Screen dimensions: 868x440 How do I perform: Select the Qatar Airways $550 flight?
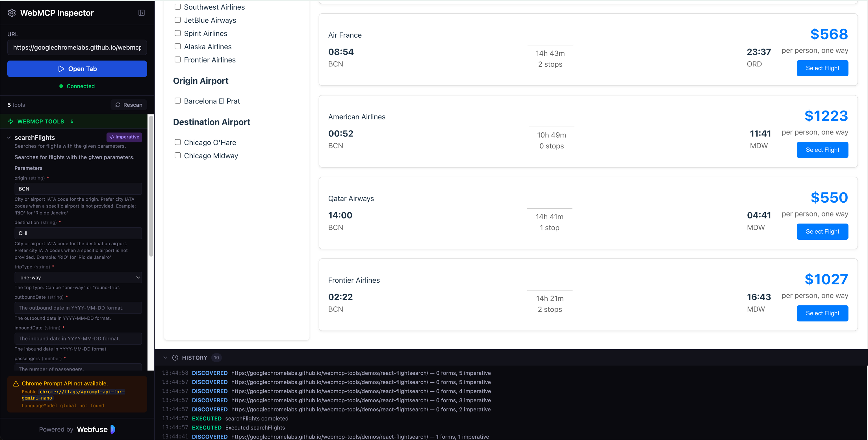coord(822,231)
